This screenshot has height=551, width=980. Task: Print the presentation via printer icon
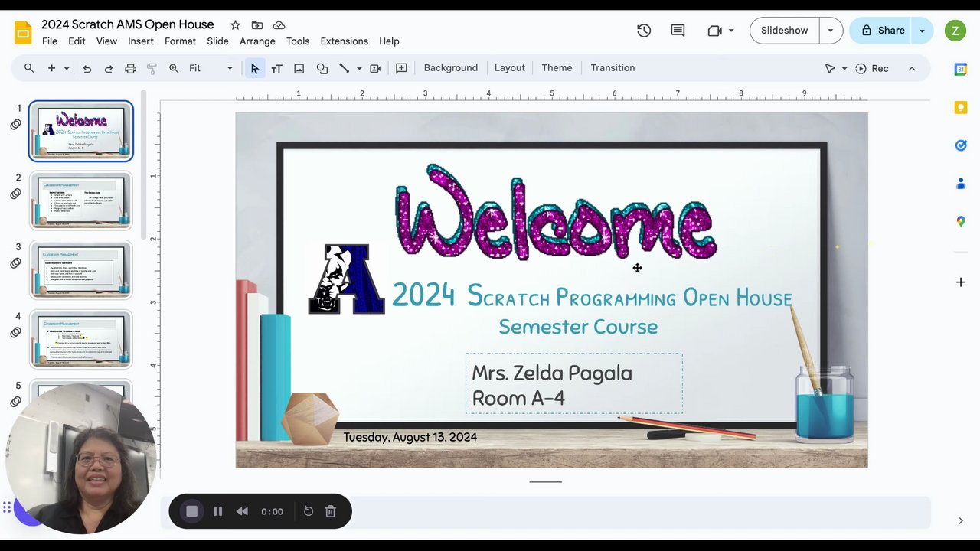[130, 68]
